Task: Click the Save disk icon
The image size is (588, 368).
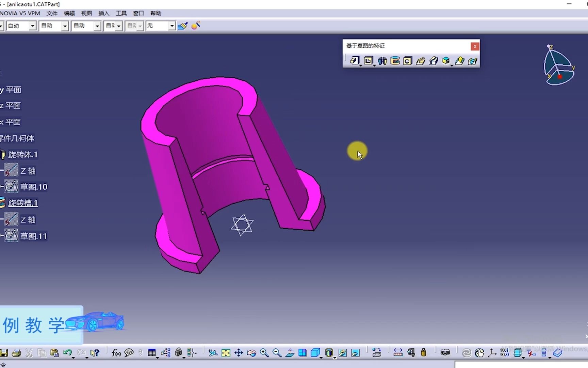Action: (x=4, y=353)
